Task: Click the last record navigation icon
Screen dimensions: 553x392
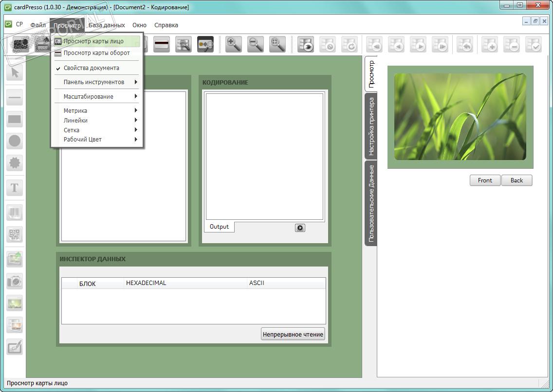Action: 440,44
